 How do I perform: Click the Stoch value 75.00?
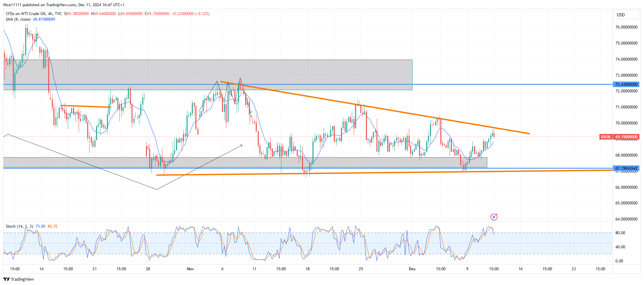coord(40,226)
